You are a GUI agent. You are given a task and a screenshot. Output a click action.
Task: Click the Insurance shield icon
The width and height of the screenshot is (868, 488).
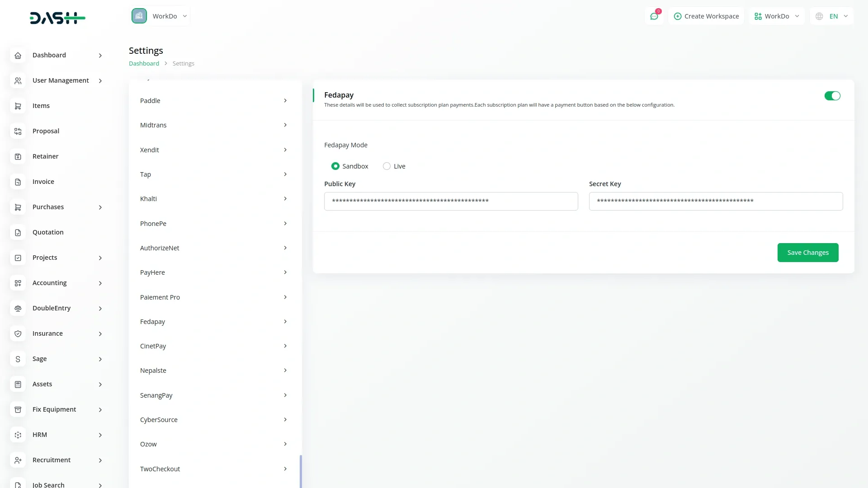click(18, 333)
